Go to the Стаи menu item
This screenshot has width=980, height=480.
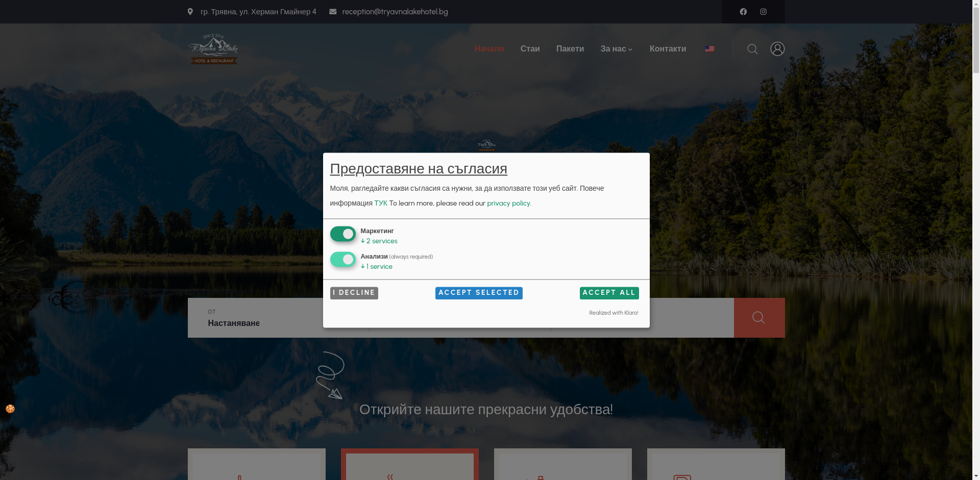pos(530,49)
